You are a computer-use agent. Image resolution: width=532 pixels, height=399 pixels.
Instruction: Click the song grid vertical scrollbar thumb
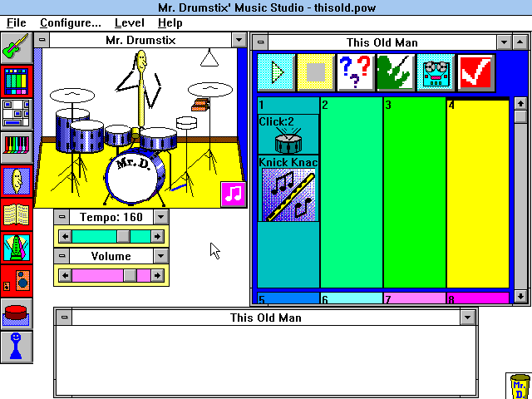(521, 117)
